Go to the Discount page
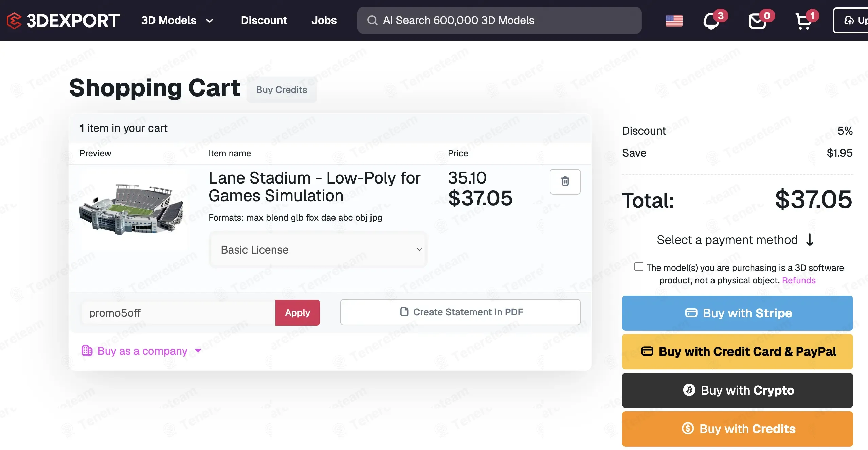The image size is (868, 450). click(x=264, y=20)
